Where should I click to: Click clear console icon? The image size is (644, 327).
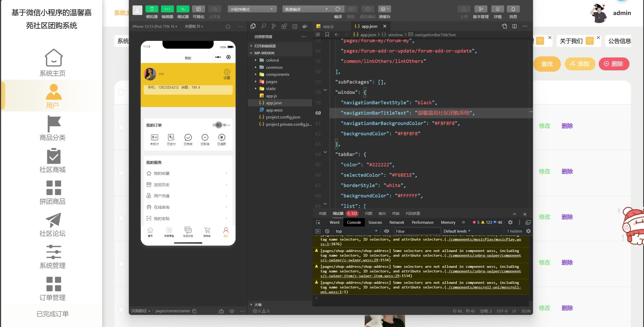point(327,231)
